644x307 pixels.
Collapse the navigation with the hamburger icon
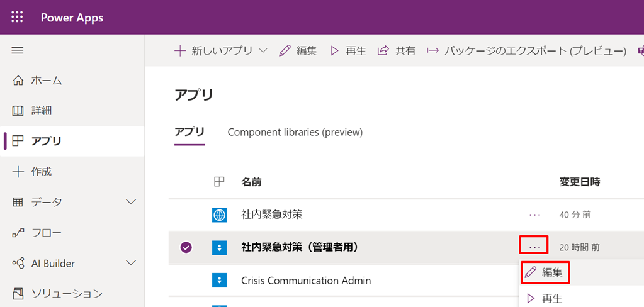pyautogui.click(x=17, y=50)
